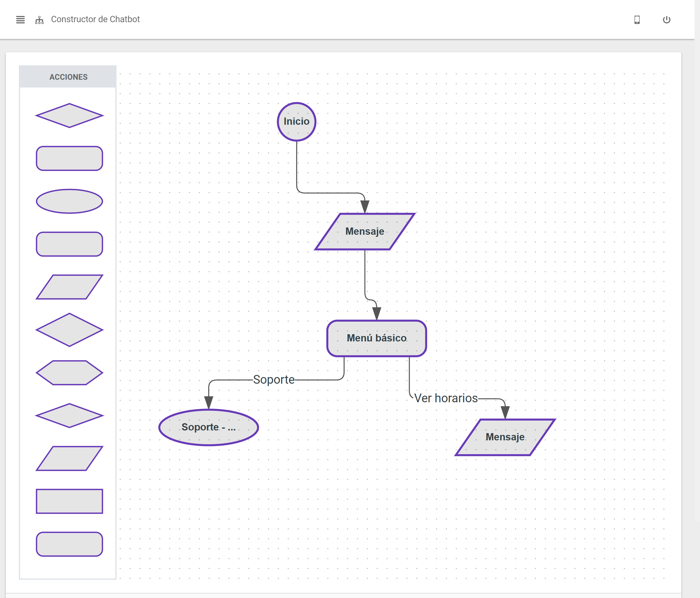Image resolution: width=700 pixels, height=598 pixels.
Task: Select the rounded rectangle action shape
Action: tap(69, 158)
